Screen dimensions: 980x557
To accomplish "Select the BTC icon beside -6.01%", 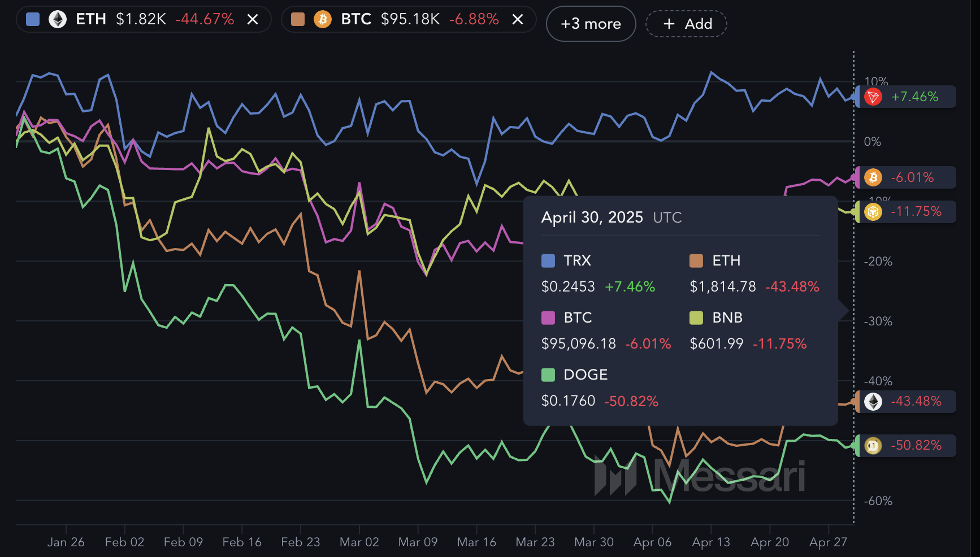I will pos(874,177).
